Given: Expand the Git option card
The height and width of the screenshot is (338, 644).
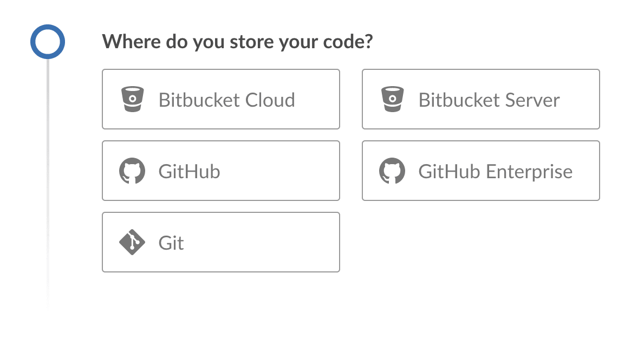Looking at the screenshot, I should pos(220,242).
